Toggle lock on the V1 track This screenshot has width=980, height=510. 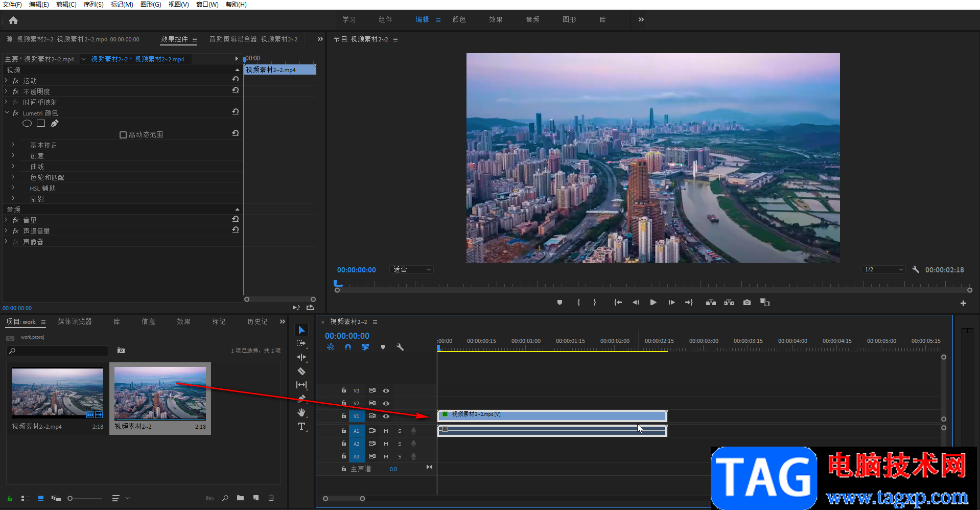(x=344, y=416)
